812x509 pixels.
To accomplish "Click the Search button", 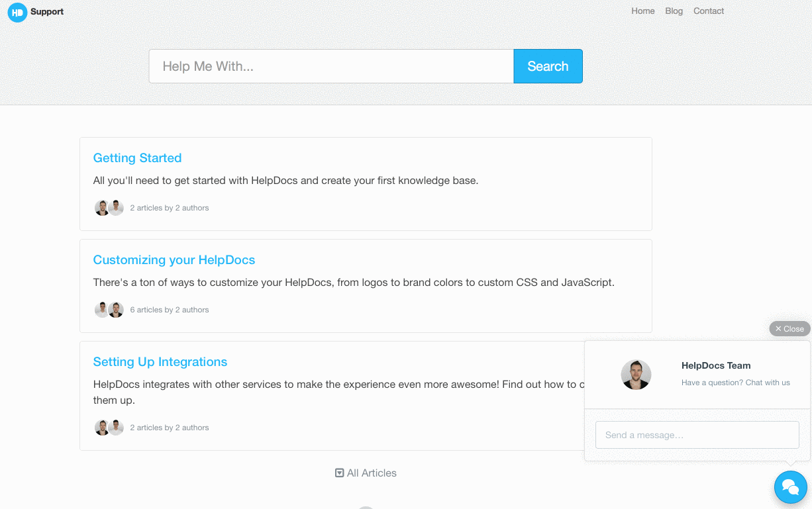I will tap(548, 66).
